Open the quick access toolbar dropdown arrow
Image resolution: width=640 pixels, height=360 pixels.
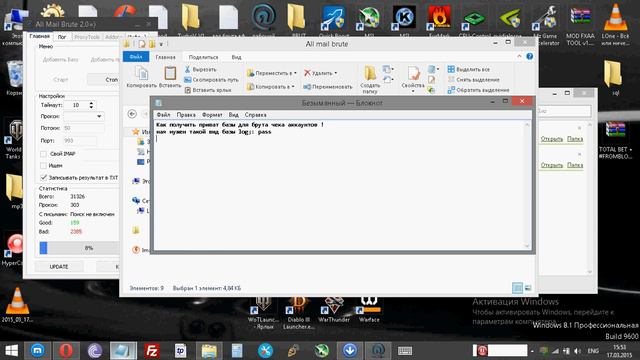161,44
